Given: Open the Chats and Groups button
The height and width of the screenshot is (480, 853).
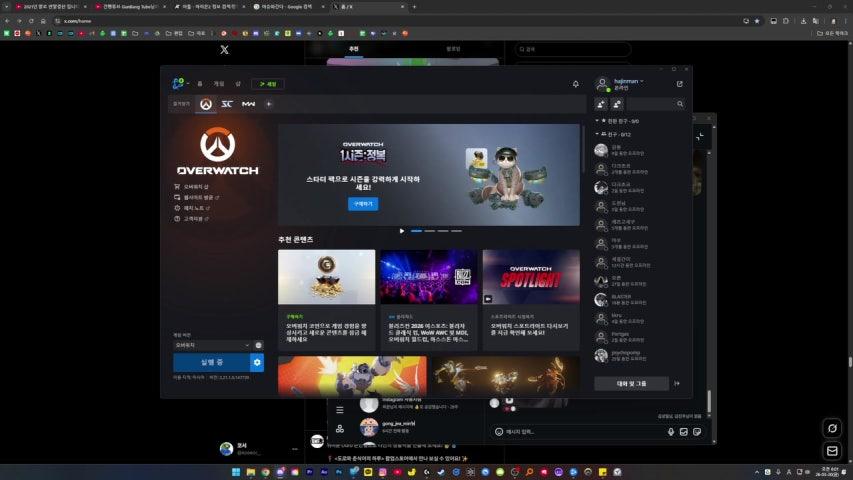Looking at the screenshot, I should (631, 384).
